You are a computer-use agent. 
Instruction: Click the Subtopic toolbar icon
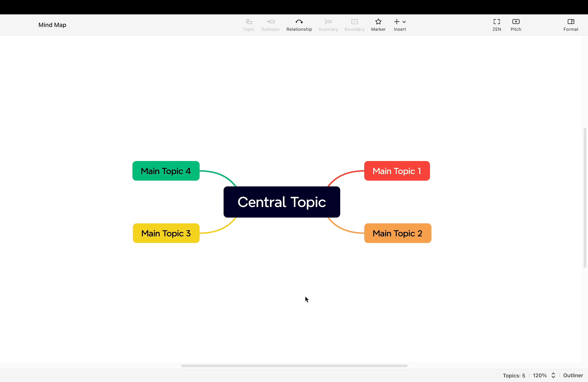click(x=271, y=22)
